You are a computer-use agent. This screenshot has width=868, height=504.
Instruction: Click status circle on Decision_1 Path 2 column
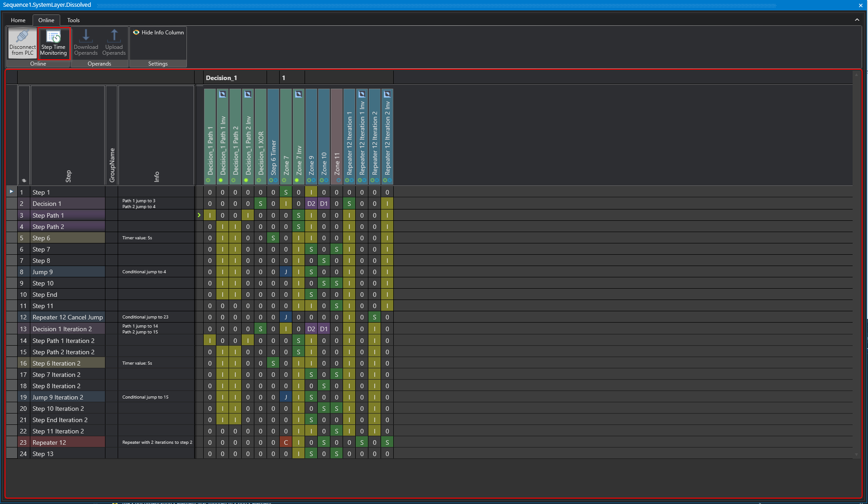click(234, 180)
